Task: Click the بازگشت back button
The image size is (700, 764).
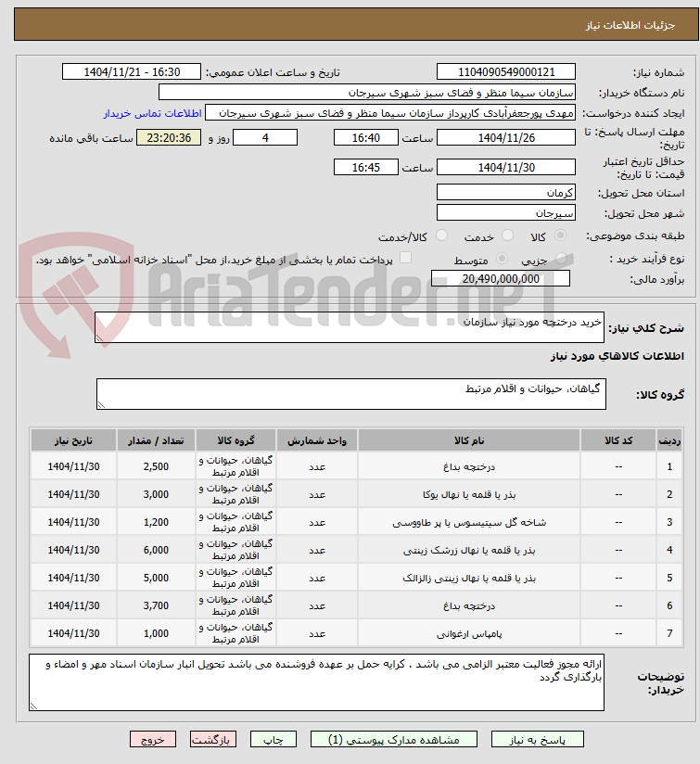Action: 213,739
